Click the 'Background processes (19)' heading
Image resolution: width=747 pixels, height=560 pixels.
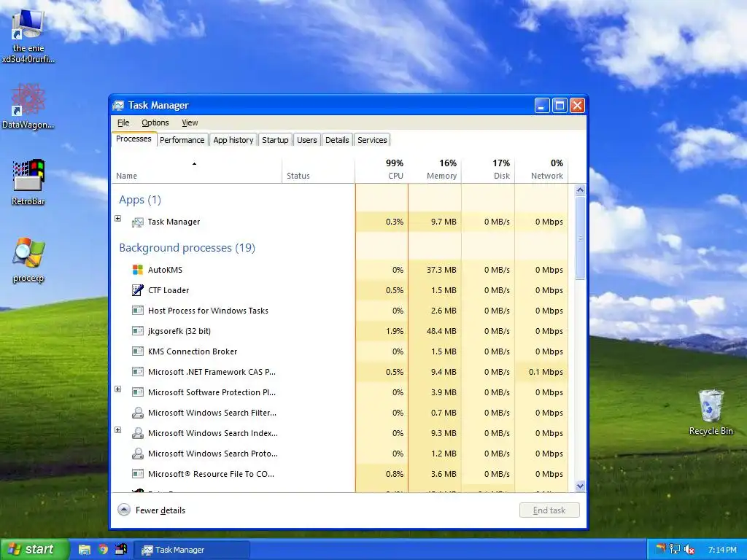pyautogui.click(x=187, y=248)
